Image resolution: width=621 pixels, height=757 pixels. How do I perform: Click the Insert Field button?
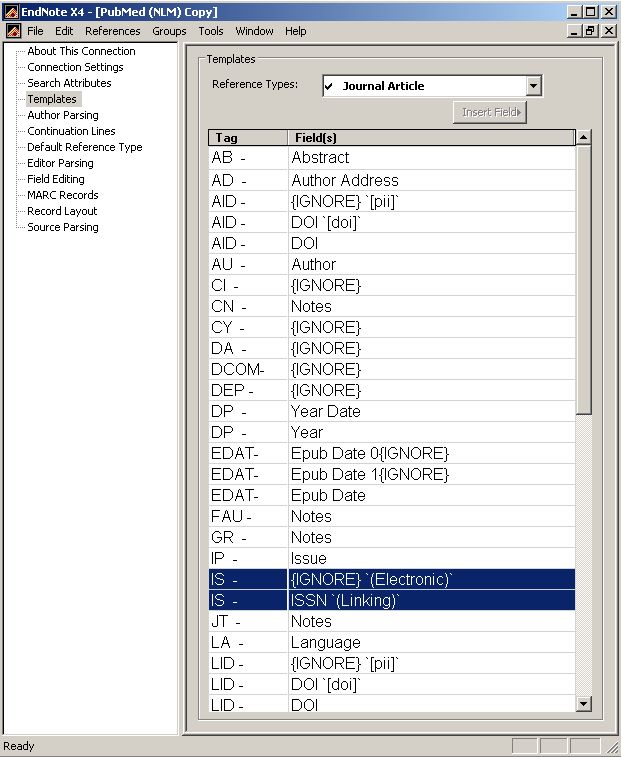[x=490, y=112]
